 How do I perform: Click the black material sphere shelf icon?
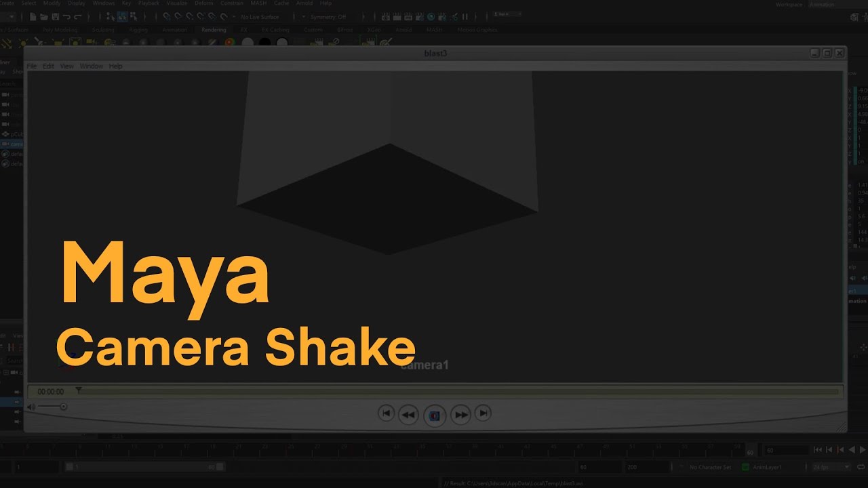264,43
